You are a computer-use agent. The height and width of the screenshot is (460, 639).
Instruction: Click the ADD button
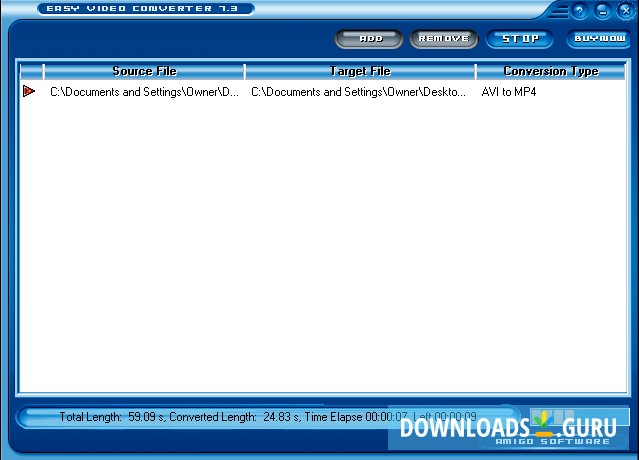[369, 39]
